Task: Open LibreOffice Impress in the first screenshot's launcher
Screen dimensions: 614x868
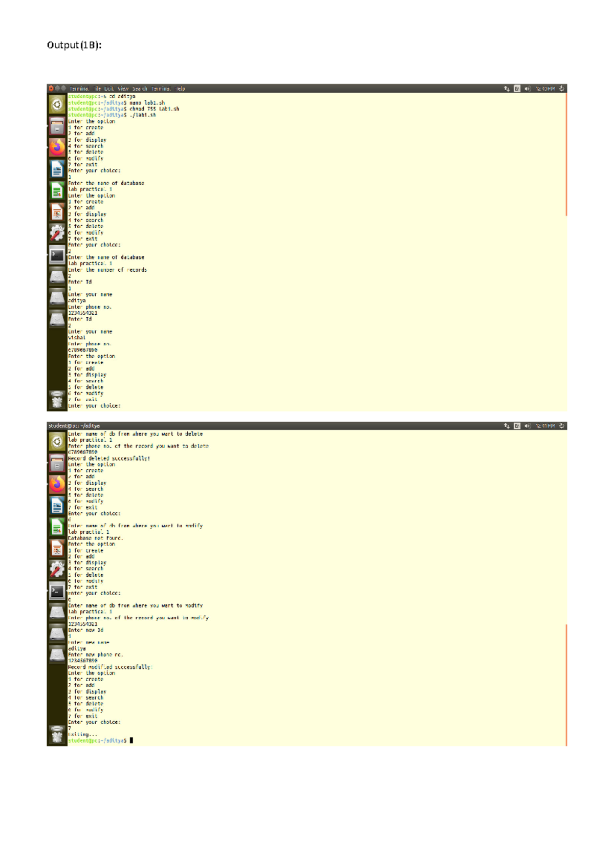Action: [57, 211]
